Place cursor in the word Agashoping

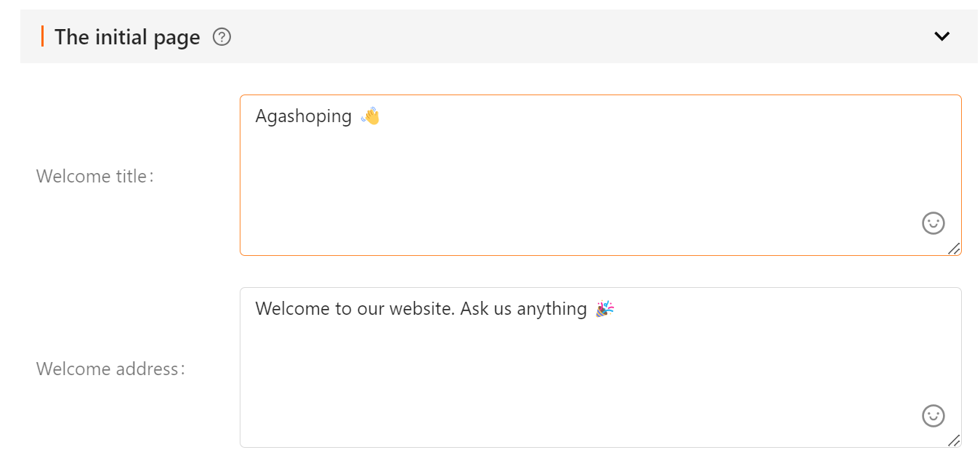click(x=304, y=117)
